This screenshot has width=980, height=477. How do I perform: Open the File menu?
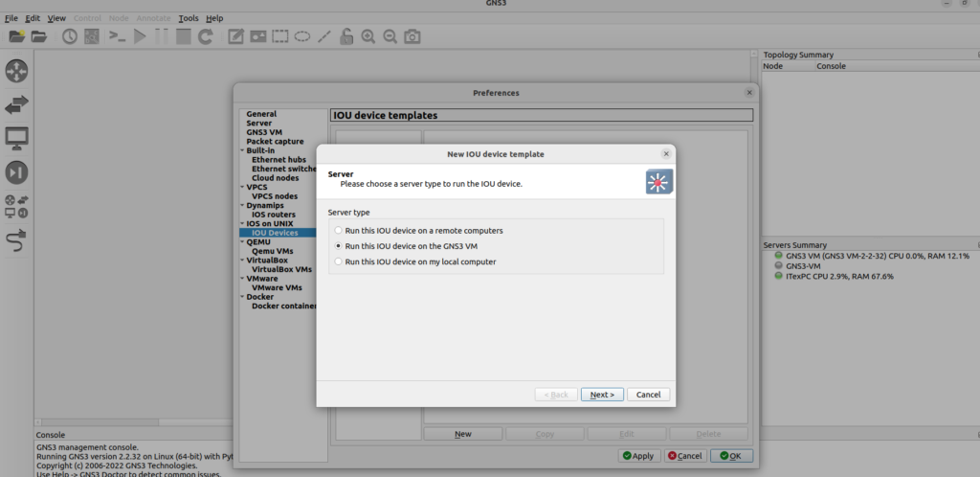click(11, 18)
